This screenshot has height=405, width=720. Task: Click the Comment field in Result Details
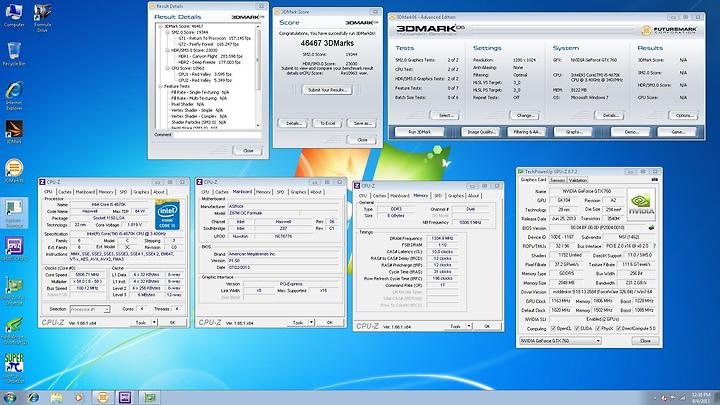pos(217,135)
